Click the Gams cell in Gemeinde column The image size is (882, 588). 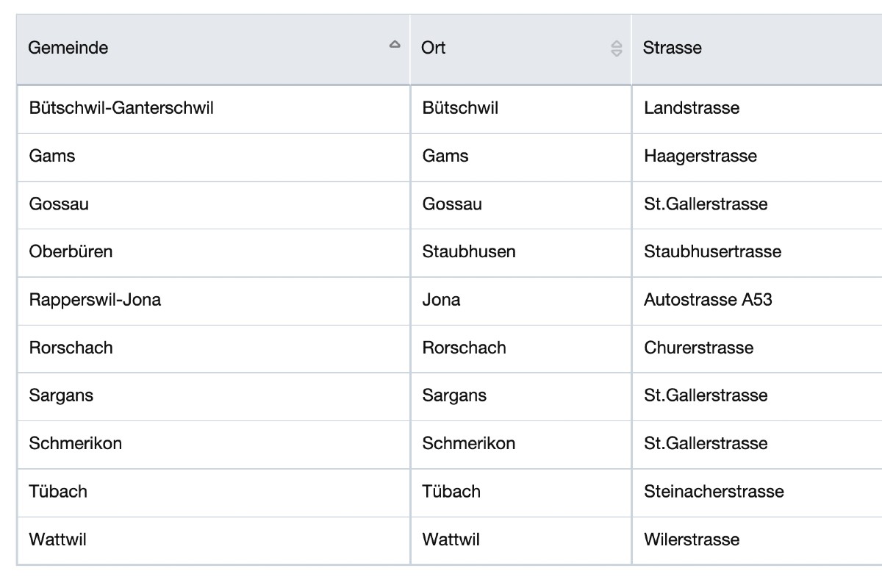point(52,156)
